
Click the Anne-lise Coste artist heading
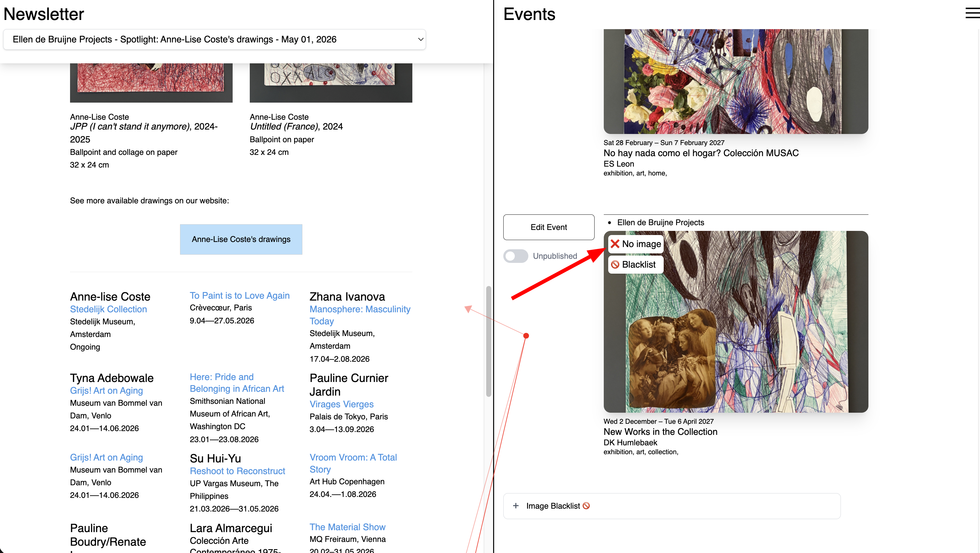[x=110, y=297]
